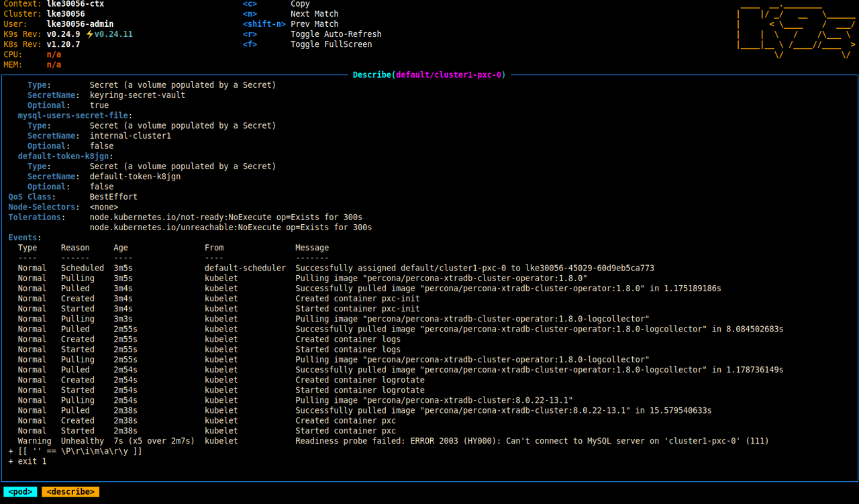Click the Readiness probe failed message
The width and height of the screenshot is (859, 504).
point(532,441)
